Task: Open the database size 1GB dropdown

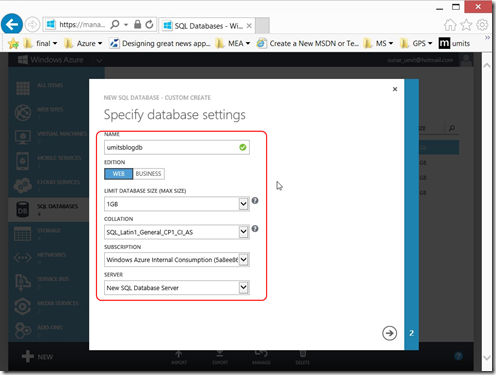Action: click(x=177, y=204)
